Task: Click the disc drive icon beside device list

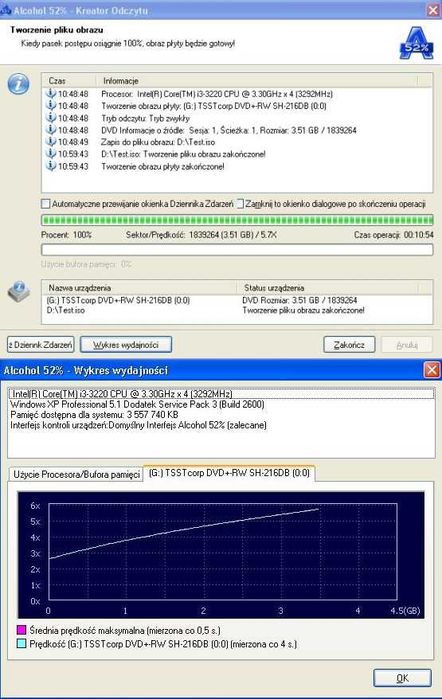Action: (19, 292)
